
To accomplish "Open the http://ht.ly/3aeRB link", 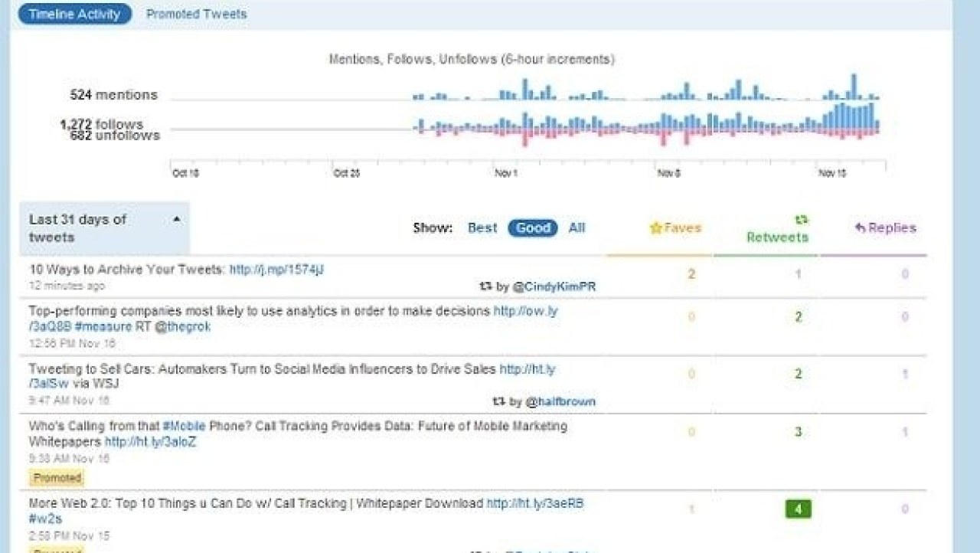I will [535, 503].
